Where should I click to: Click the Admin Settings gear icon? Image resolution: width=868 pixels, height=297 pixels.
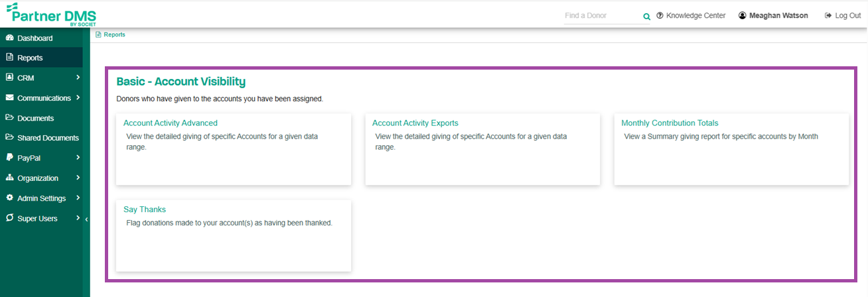click(x=9, y=198)
